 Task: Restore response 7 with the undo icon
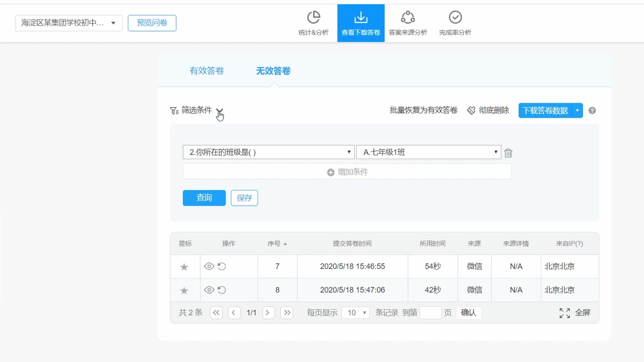pyautogui.click(x=222, y=266)
